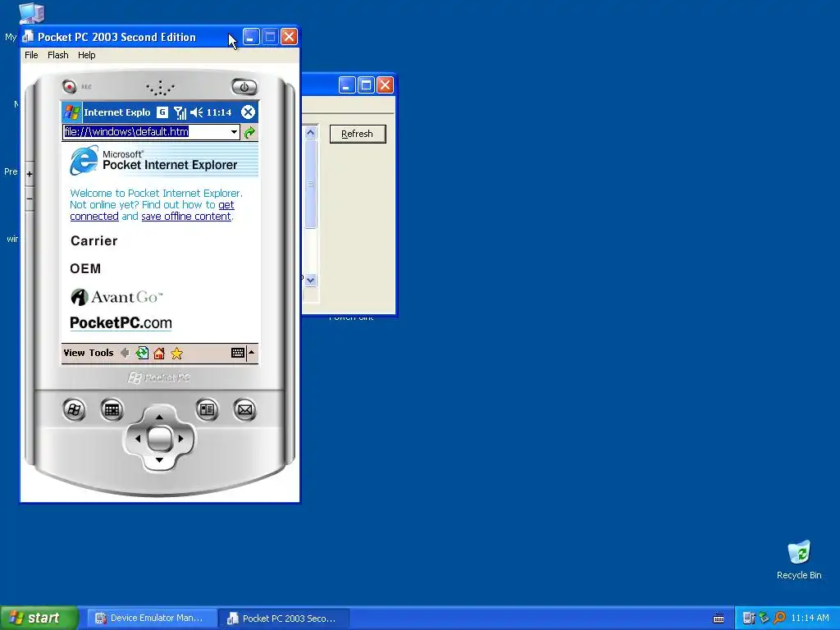This screenshot has width=840, height=630.
Task: Click the Carrier heading text
Action: (94, 240)
